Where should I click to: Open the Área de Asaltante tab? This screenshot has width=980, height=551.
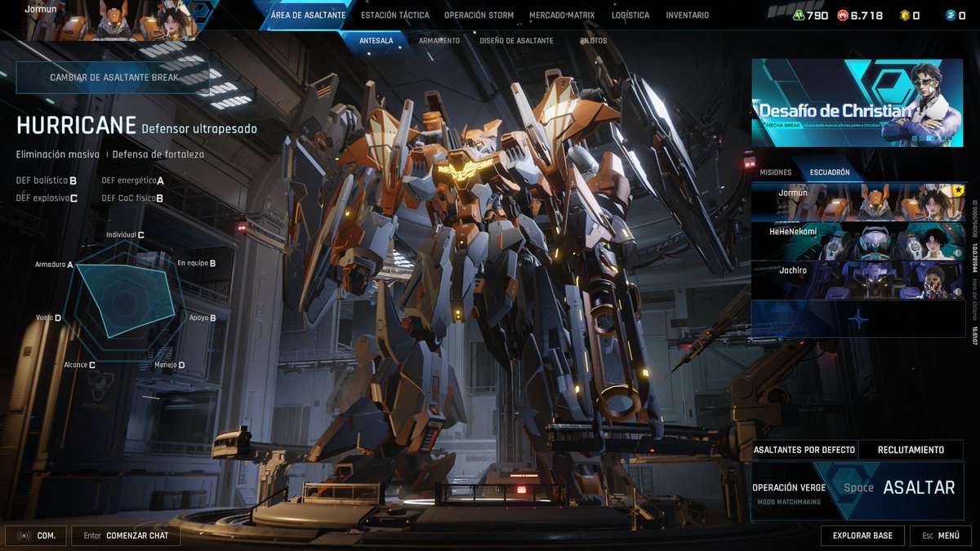(308, 16)
